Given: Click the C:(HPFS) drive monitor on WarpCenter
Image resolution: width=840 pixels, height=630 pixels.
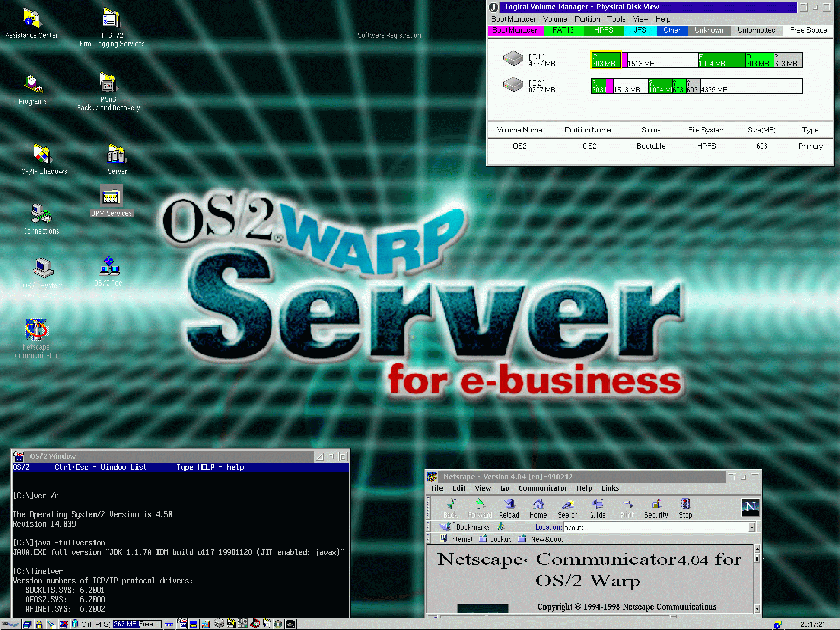Looking at the screenshot, I should [117, 624].
